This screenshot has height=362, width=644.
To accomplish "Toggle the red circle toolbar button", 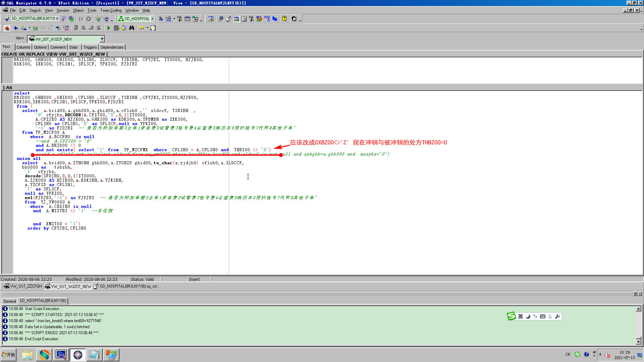I will (x=7, y=28).
